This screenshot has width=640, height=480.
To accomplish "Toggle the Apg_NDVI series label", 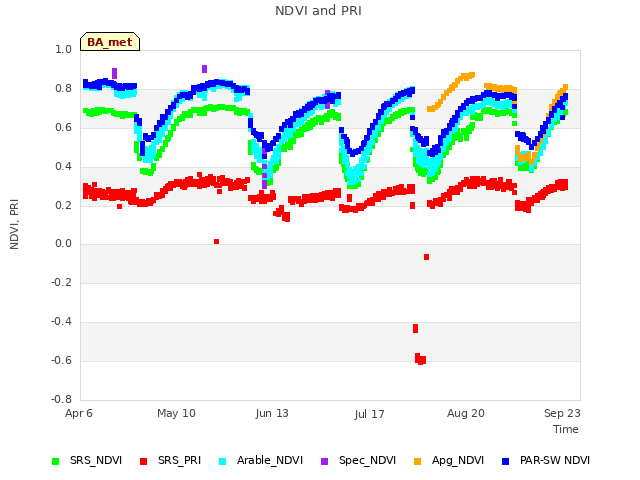I will pos(458,460).
